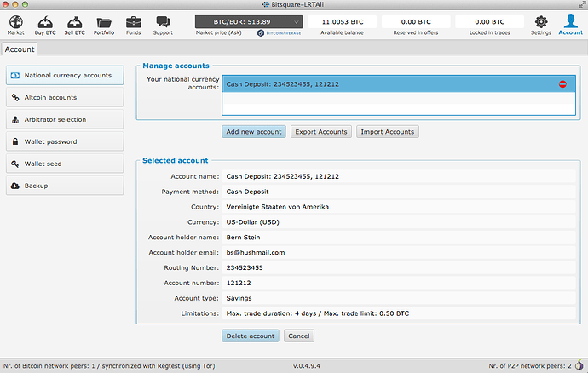Screen dimensions: 588x373
Task: Click Import Accounts button
Action: [x=388, y=132]
